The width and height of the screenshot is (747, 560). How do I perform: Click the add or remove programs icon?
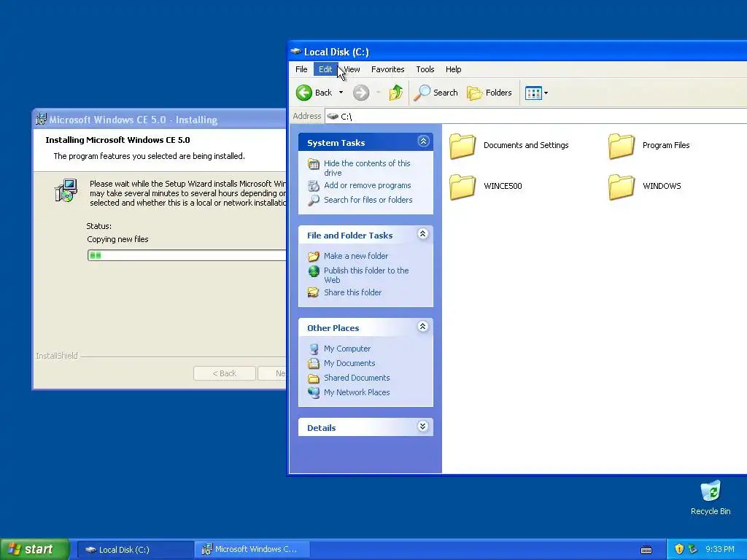314,185
